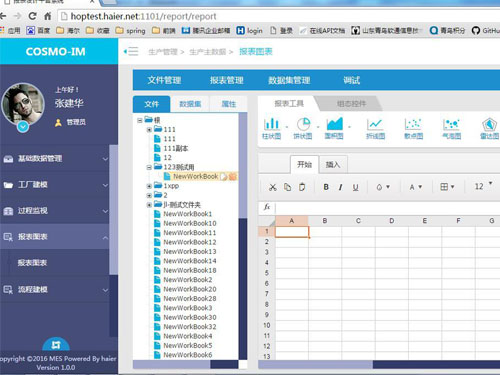Click the fx formula icon
500x375 pixels.
[267, 207]
